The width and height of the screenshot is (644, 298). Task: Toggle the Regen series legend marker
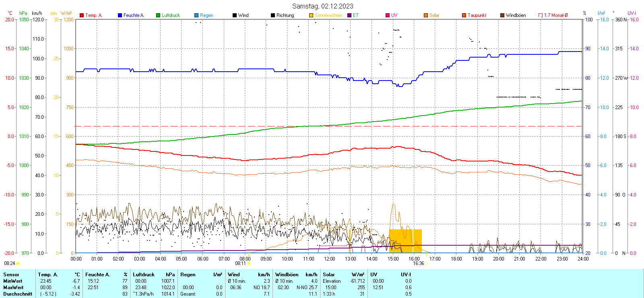pos(196,15)
